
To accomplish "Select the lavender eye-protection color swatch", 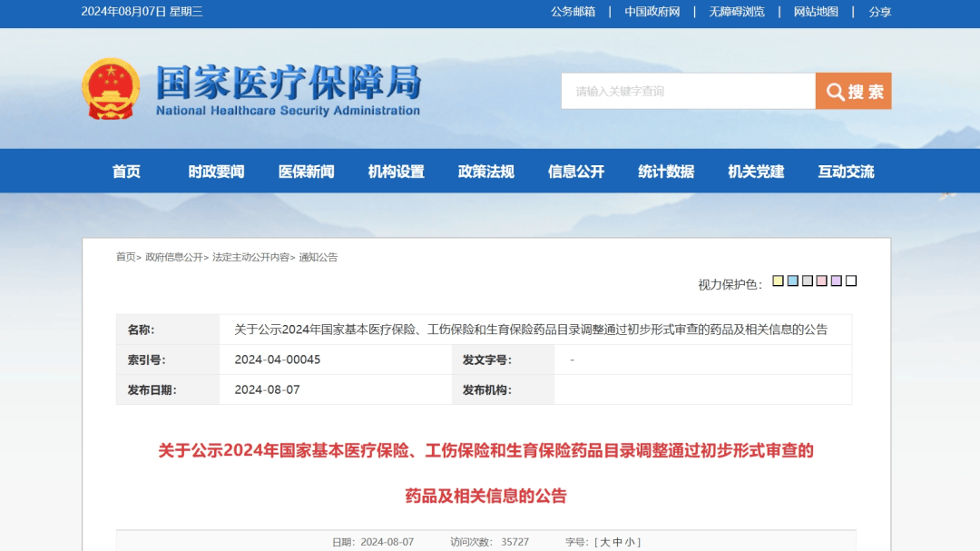I will point(837,280).
